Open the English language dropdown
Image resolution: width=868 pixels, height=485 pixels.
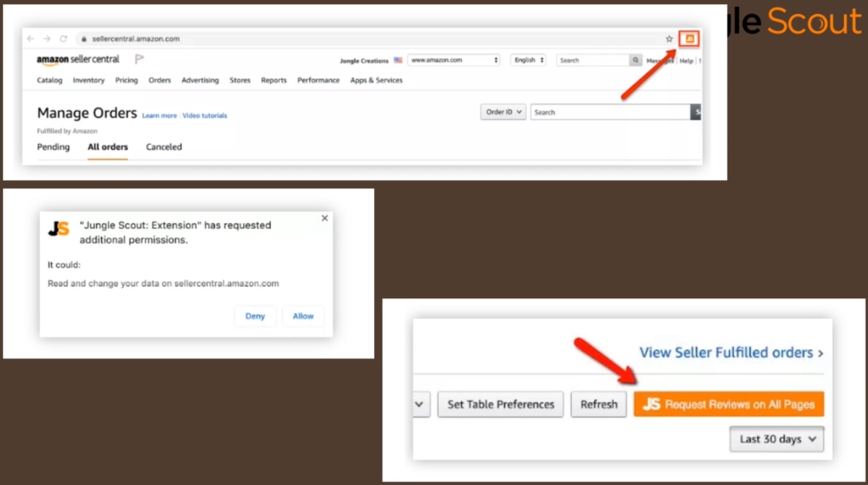(528, 60)
